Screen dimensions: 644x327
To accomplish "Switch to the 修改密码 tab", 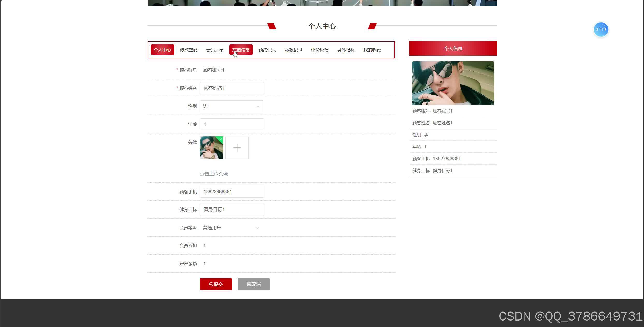I will point(188,50).
